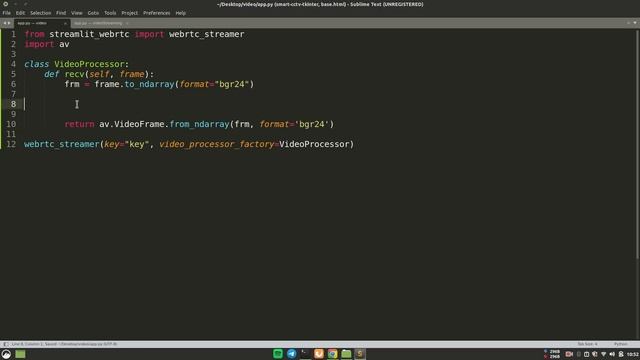This screenshot has width=640, height=360.
Task: Click line number 1 in the gutter
Action: [13, 34]
